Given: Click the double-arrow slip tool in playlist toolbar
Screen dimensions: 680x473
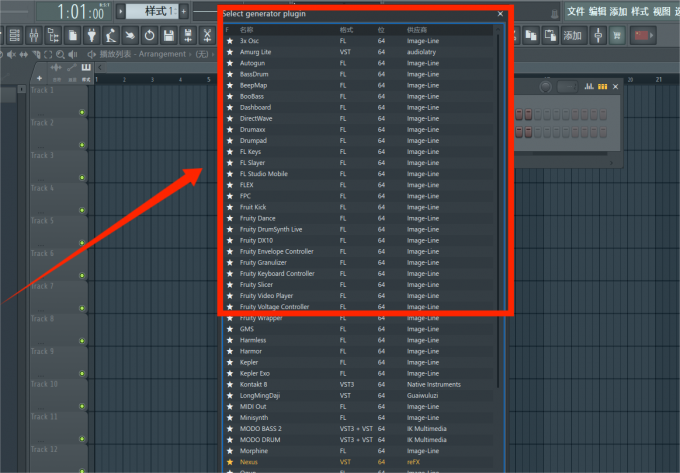Looking at the screenshot, I should (24, 54).
